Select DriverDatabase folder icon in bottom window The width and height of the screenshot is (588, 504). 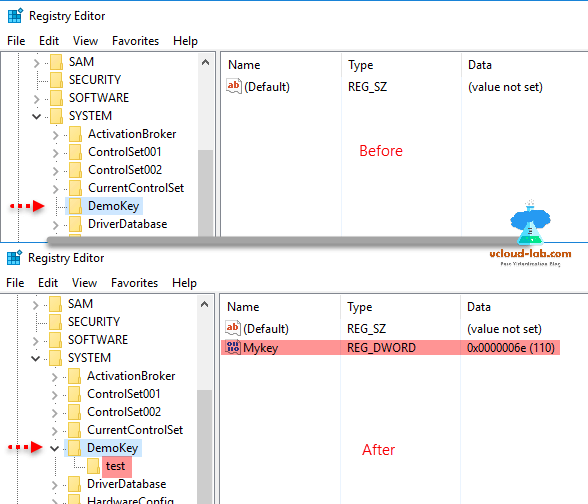point(75,484)
